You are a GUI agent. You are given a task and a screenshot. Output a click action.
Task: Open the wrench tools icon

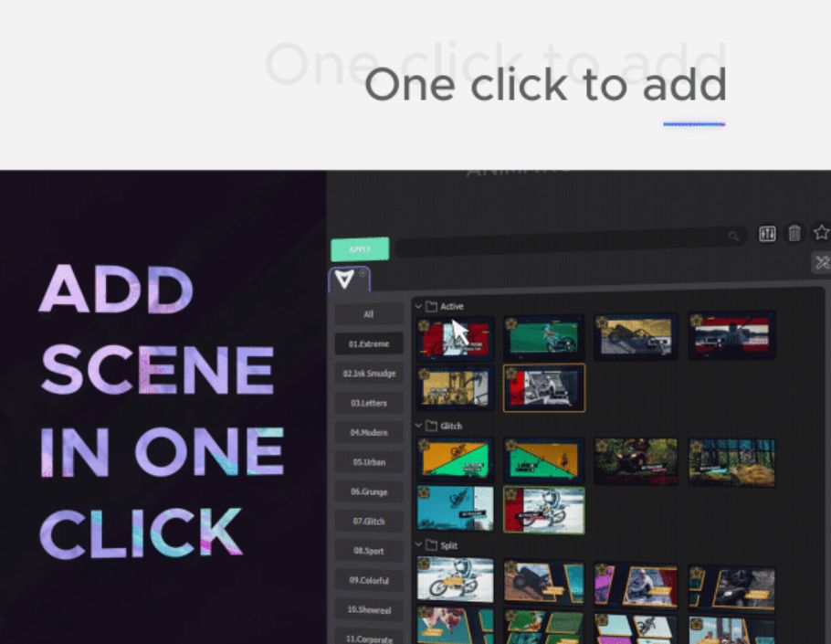[821, 263]
